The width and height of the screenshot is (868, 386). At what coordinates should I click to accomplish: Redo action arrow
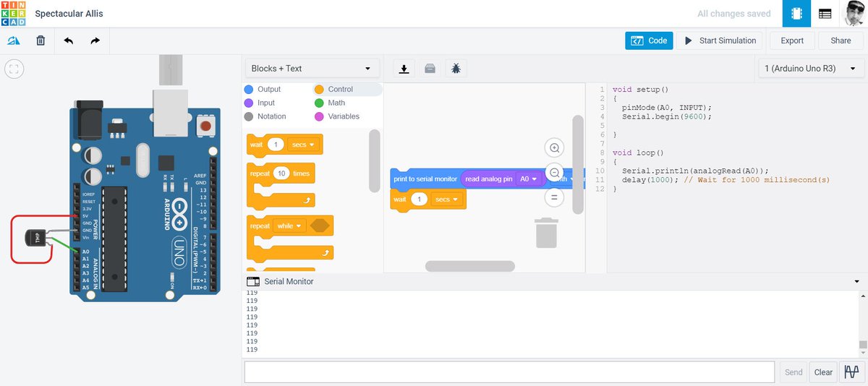95,41
